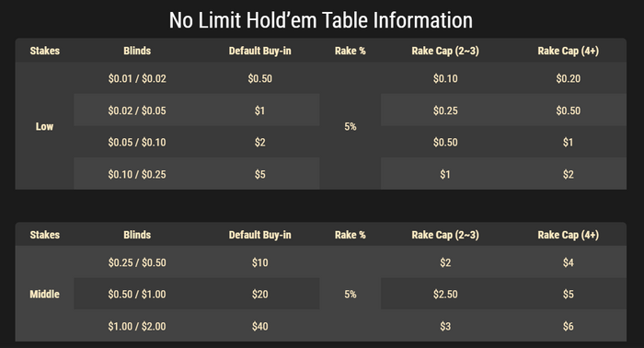Click the Low stakes label cell
The height and width of the screenshot is (348, 644).
point(44,126)
